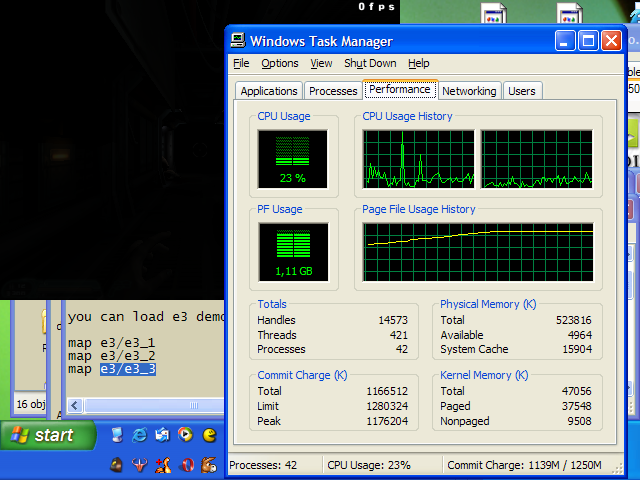Launch the Quake III horned logo icon
This screenshot has width=640, height=480.
(140, 465)
